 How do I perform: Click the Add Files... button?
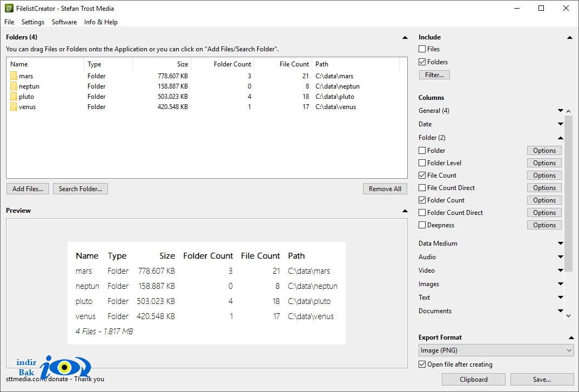tap(28, 188)
